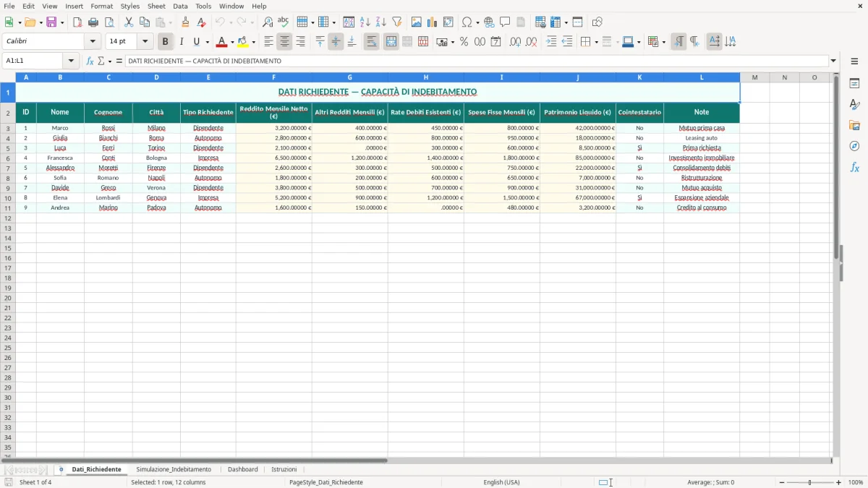Switch to Simulazione_Indebitamento sheet tab
This screenshot has width=868, height=488.
174,469
